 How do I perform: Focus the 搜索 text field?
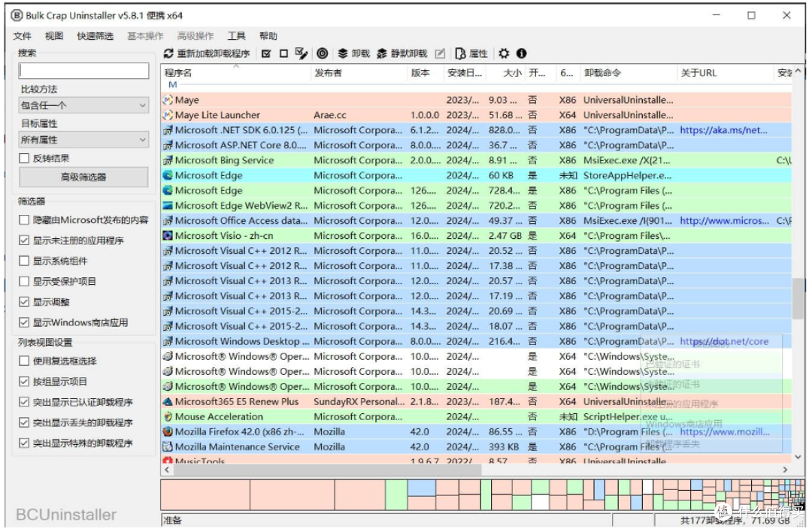(x=83, y=71)
